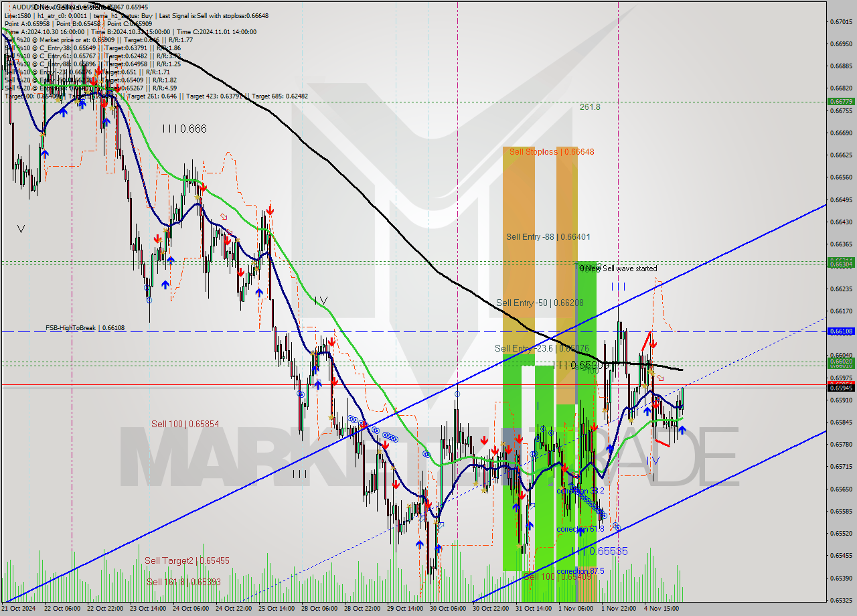The height and width of the screenshot is (616, 857).
Task: Click the '22 Oct 22:00' time axis label
Action: [104, 609]
